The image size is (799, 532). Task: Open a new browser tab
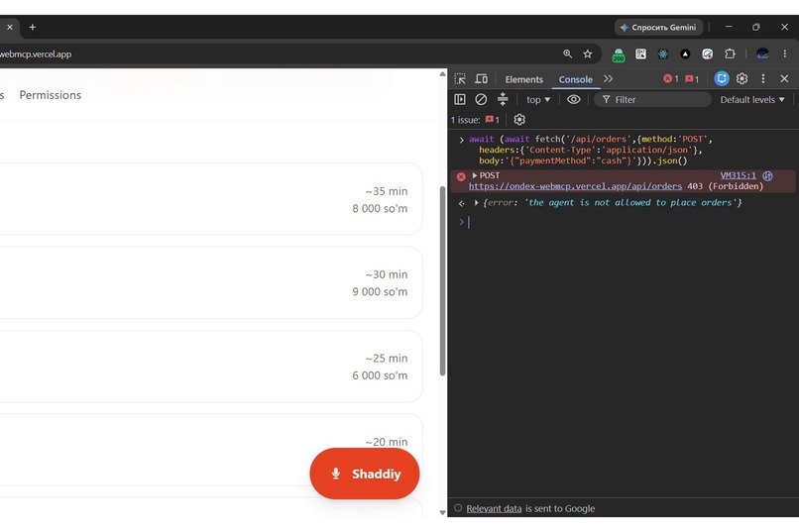(x=32, y=27)
